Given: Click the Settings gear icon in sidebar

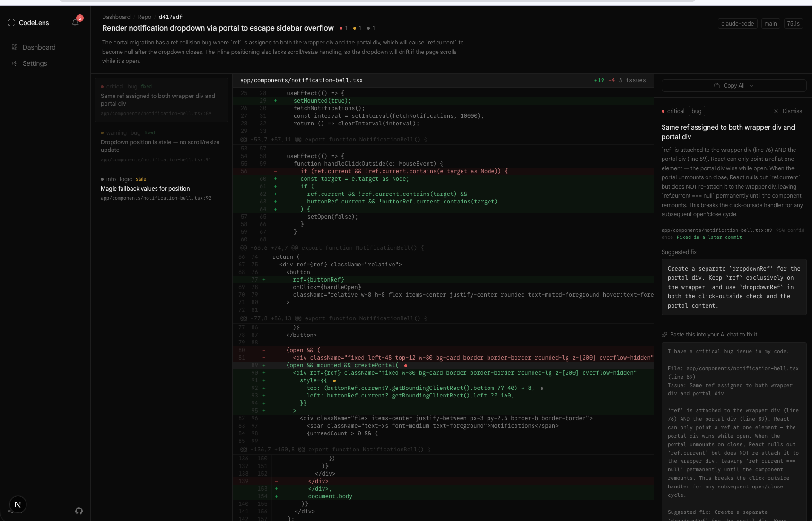Looking at the screenshot, I should (x=15, y=63).
